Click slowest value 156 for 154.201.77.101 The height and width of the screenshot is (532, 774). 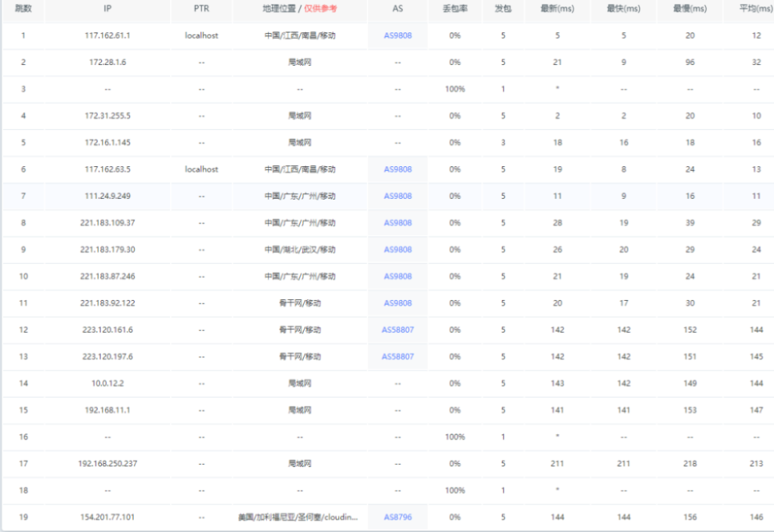point(690,517)
